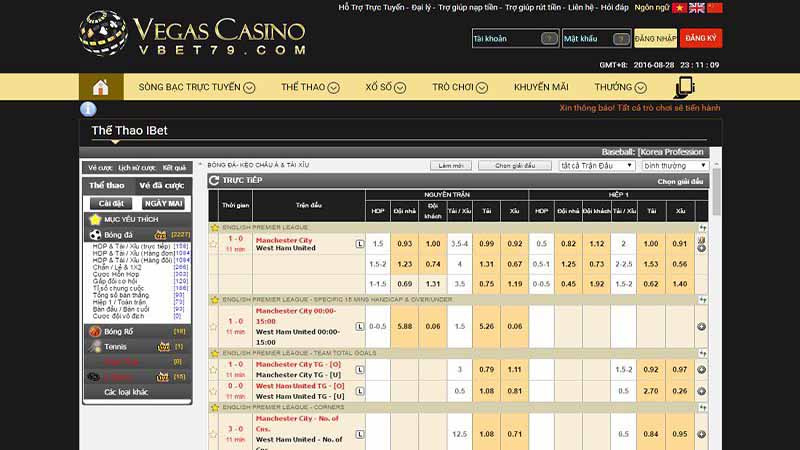Toggle the English Premier League header star
800x450 pixels.
pyautogui.click(x=214, y=228)
